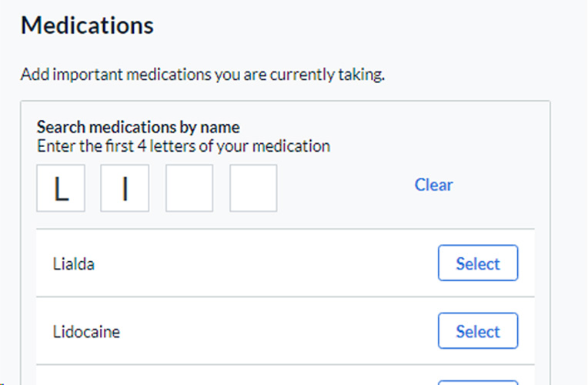The image size is (588, 385).
Task: Click the Medications page heading
Action: 87,25
